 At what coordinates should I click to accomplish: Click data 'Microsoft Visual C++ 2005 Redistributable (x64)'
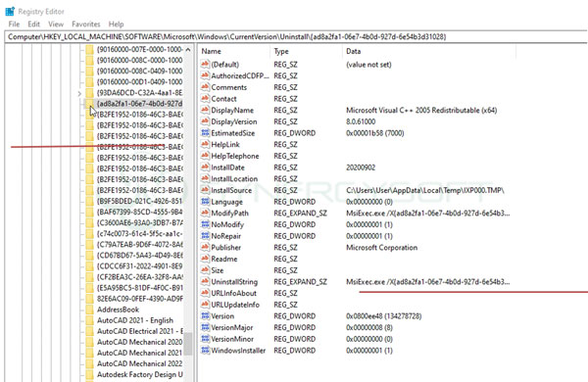coord(421,111)
